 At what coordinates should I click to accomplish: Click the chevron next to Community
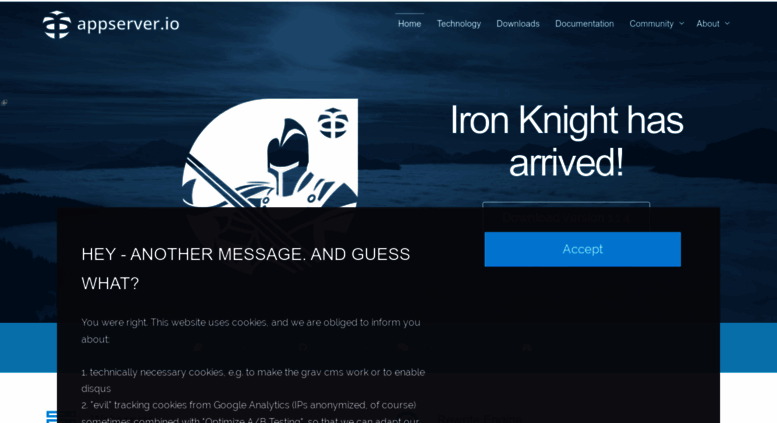(681, 23)
